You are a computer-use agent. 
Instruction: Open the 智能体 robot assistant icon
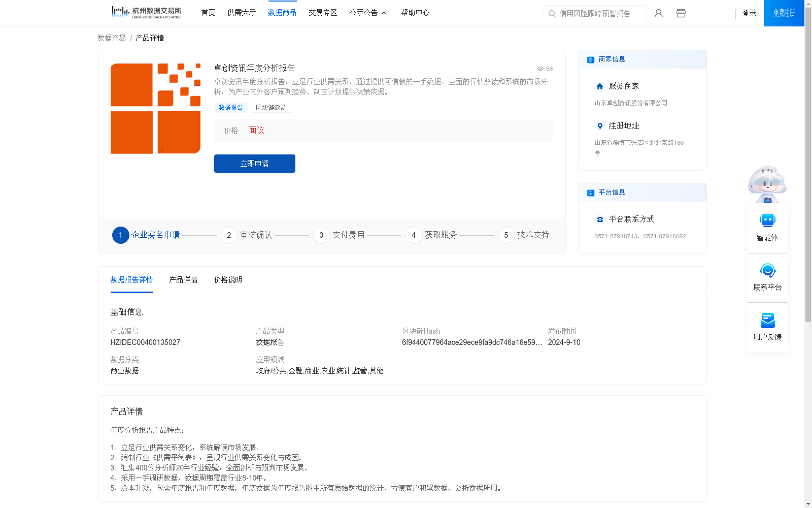click(x=768, y=220)
